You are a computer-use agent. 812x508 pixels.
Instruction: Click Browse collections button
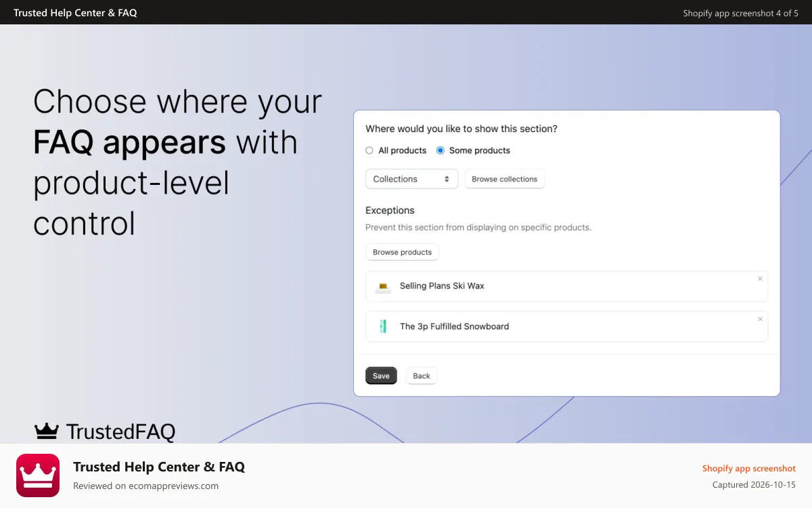505,179
